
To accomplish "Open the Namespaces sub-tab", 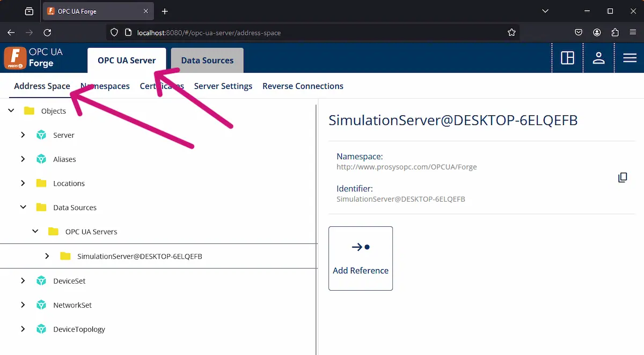I will point(105,86).
